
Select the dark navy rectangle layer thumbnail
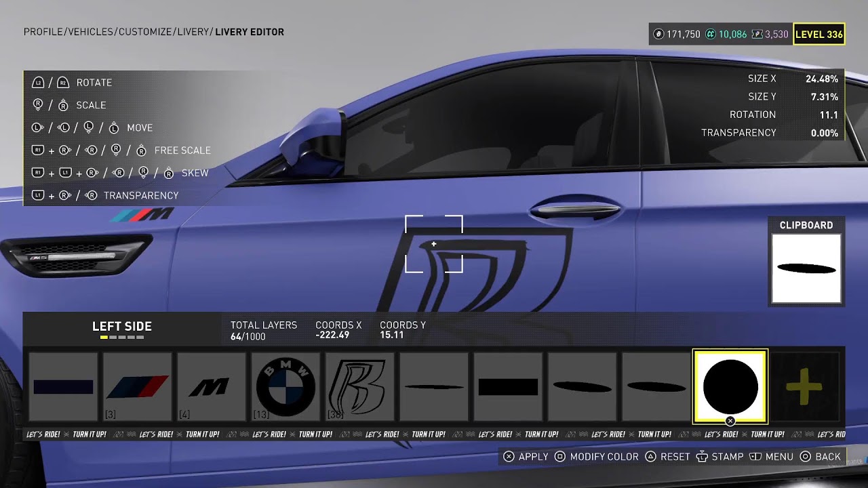pos(63,387)
